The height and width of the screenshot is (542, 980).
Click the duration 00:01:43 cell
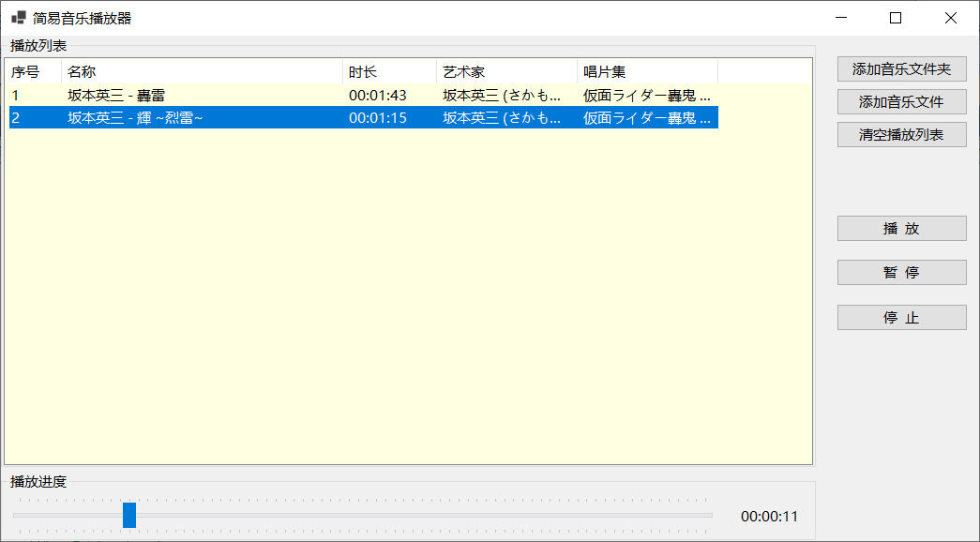click(x=378, y=96)
